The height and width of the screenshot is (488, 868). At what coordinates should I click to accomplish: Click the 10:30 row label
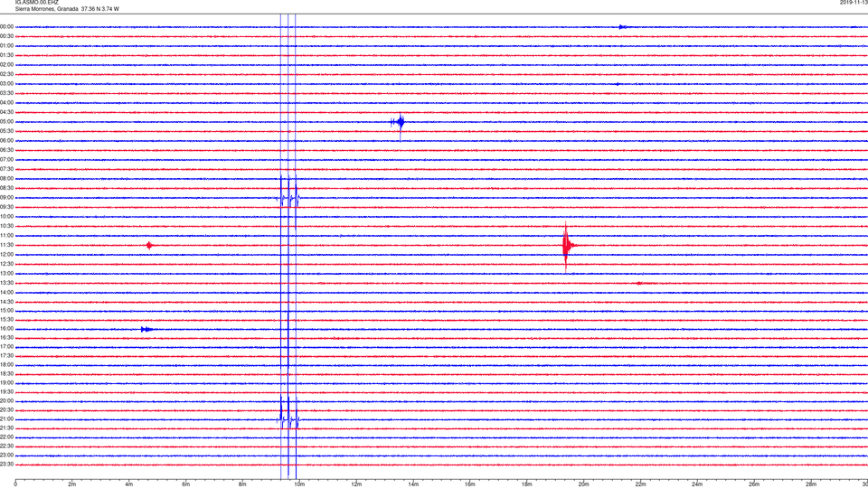pyautogui.click(x=6, y=226)
